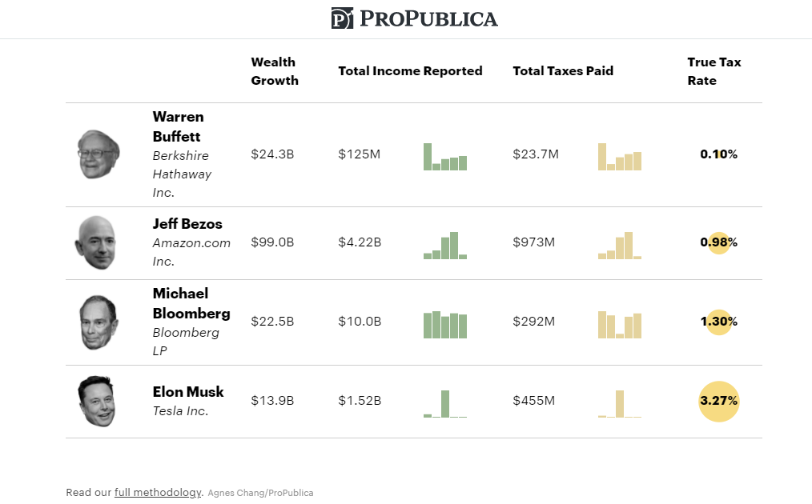Click Jeff Bezos's face photo
The height and width of the screenshot is (504, 812).
click(x=95, y=242)
